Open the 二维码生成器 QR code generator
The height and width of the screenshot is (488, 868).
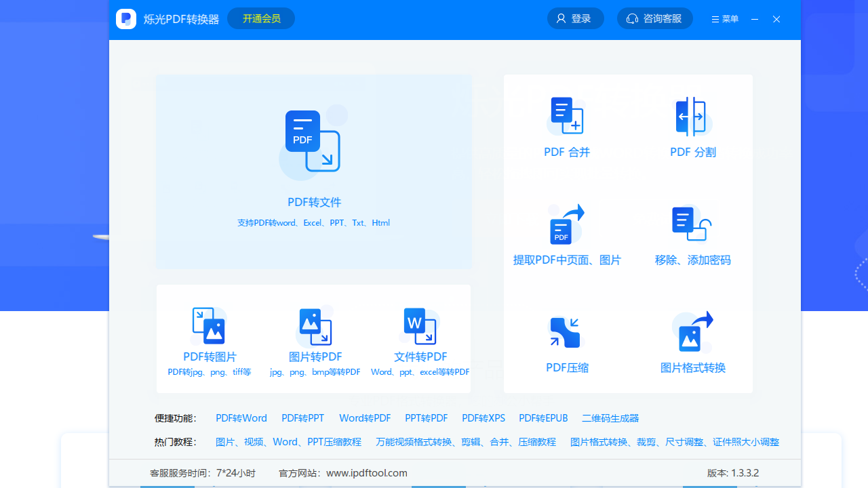click(610, 418)
